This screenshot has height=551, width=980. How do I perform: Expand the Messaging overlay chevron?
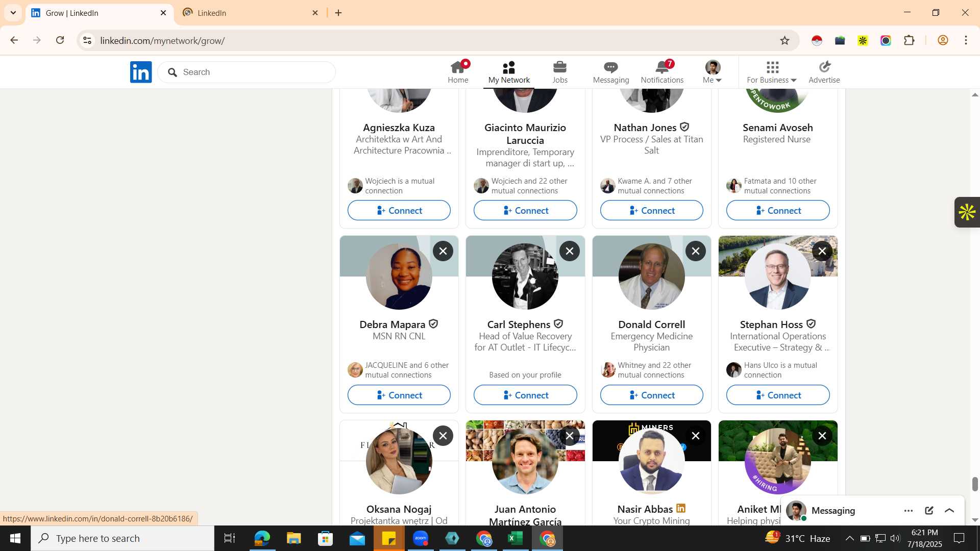pyautogui.click(x=949, y=510)
